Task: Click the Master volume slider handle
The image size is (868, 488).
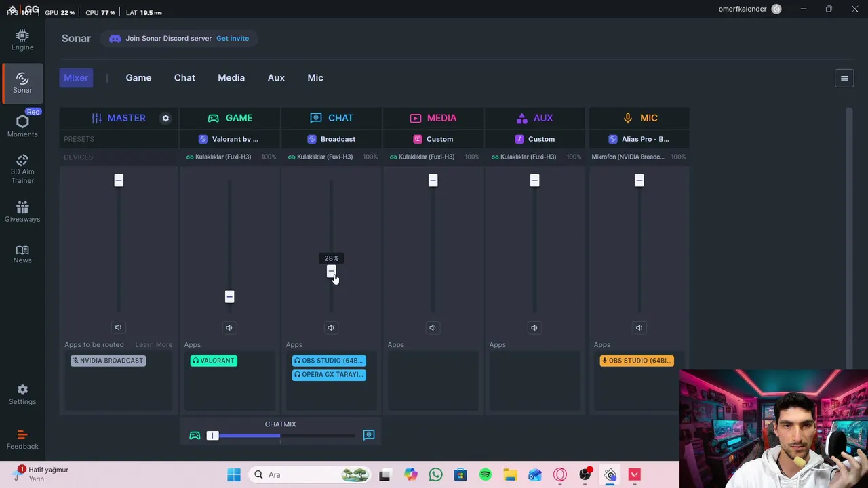Action: click(x=119, y=180)
